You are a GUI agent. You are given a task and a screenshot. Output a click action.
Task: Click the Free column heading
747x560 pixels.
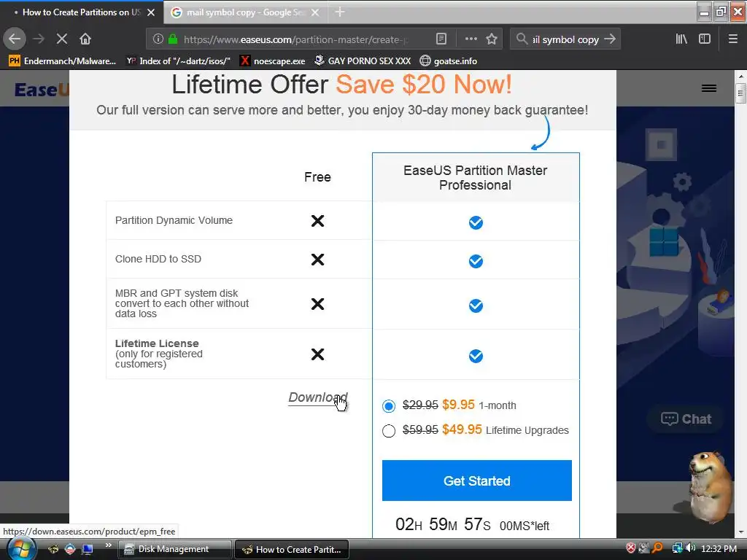(317, 177)
